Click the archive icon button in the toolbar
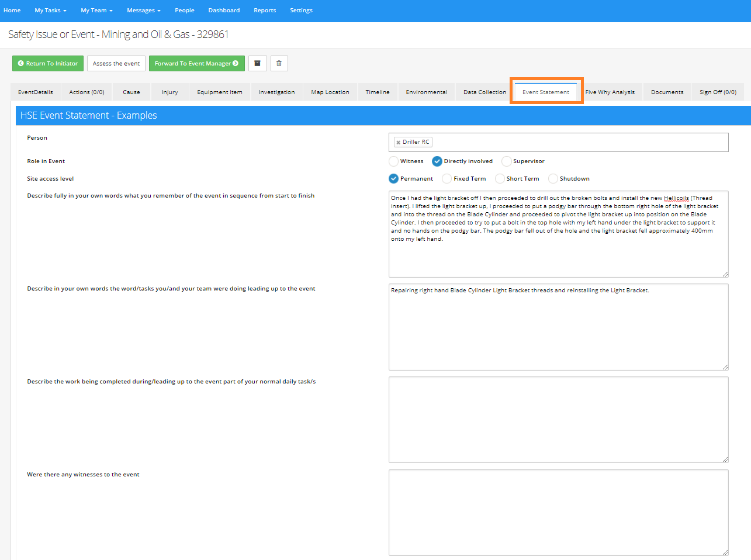The image size is (751, 560). [257, 63]
